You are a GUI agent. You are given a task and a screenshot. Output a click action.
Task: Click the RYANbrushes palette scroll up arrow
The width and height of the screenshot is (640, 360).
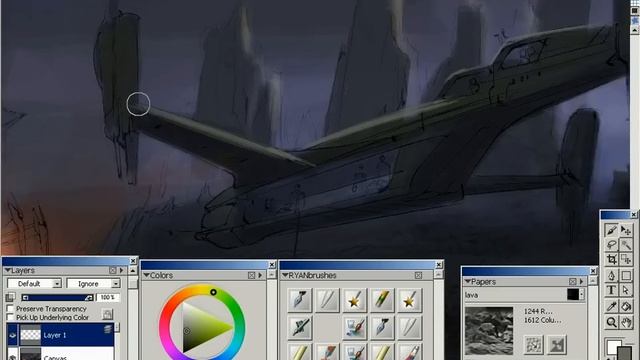pyautogui.click(x=438, y=276)
